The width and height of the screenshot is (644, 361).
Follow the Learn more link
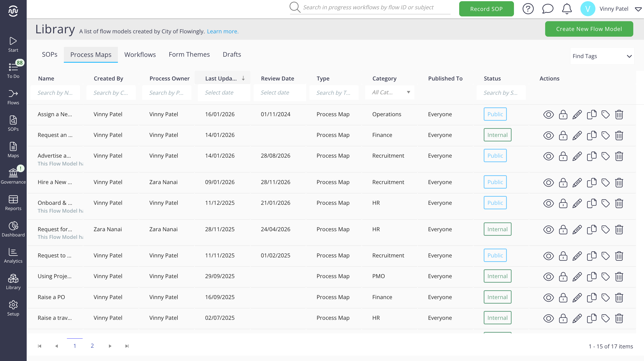click(x=222, y=31)
